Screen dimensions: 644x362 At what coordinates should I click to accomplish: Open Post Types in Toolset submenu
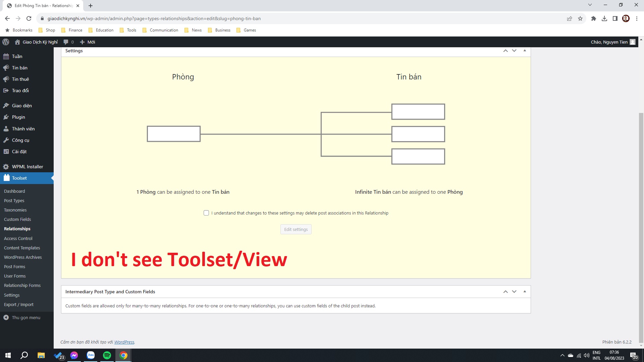point(14,200)
